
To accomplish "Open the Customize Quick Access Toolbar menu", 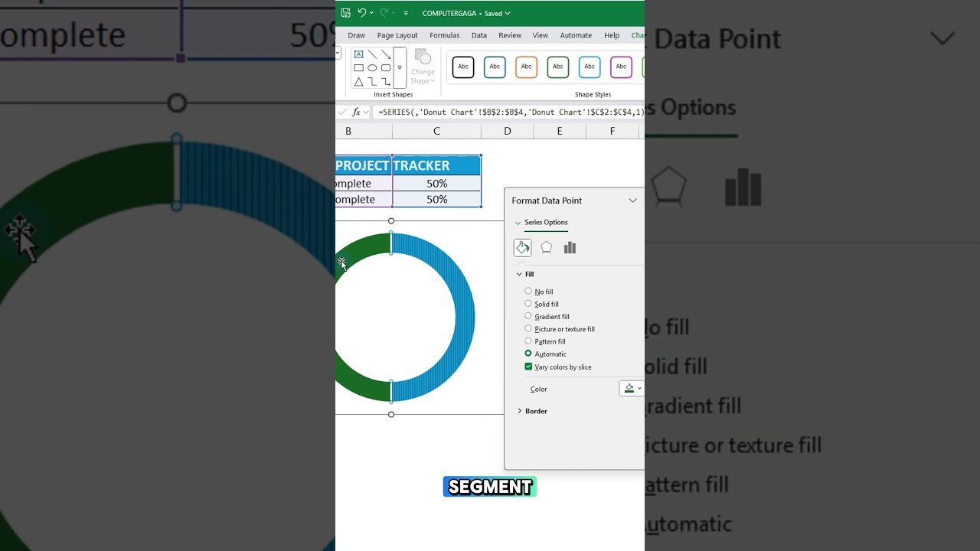I will pyautogui.click(x=406, y=13).
